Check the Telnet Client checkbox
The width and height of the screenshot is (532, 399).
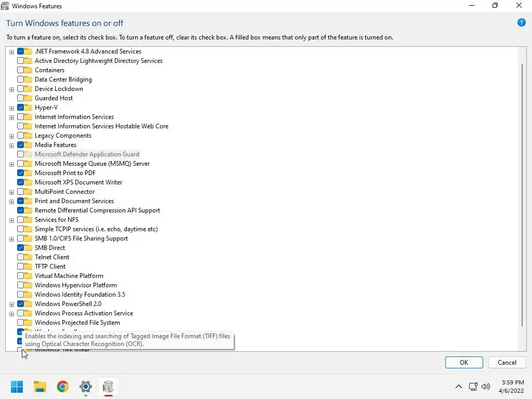(20, 257)
